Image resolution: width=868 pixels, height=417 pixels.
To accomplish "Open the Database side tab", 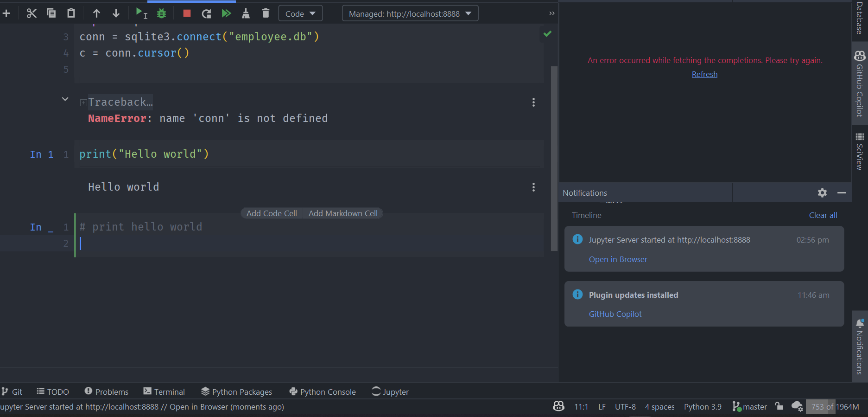I will coord(860,19).
